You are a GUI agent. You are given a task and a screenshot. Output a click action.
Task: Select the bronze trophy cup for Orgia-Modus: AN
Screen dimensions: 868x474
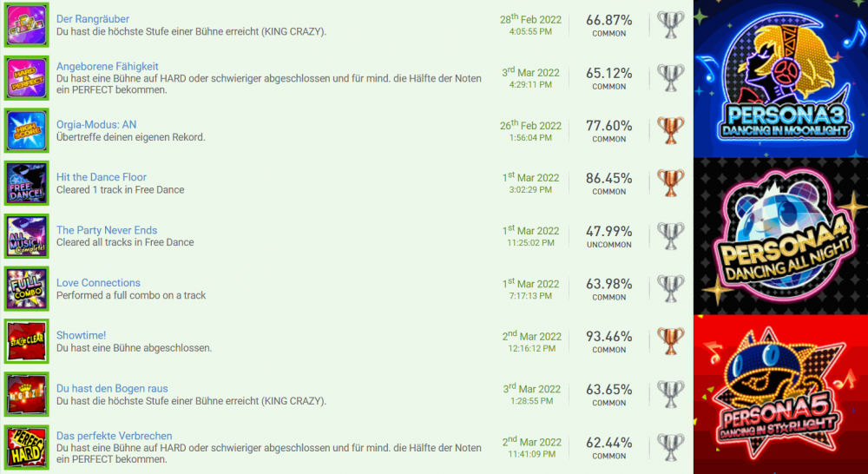[x=670, y=129]
